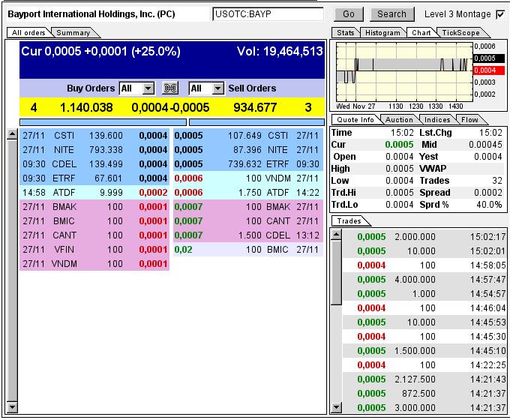Click the Search button

[x=392, y=14]
